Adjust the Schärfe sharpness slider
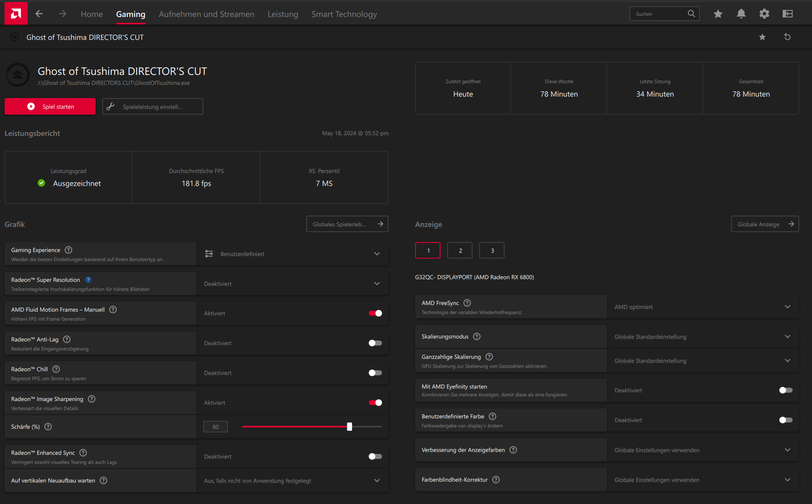Image resolution: width=812 pixels, height=504 pixels. tap(350, 427)
